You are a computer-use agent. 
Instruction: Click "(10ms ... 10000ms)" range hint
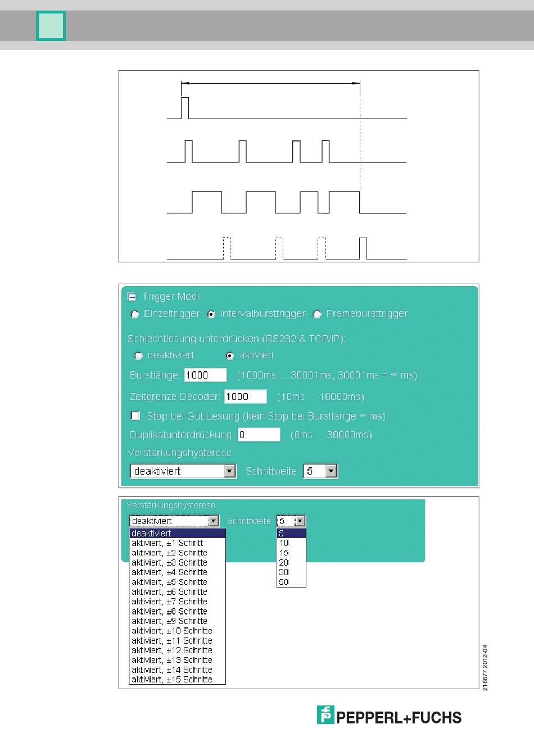click(320, 397)
